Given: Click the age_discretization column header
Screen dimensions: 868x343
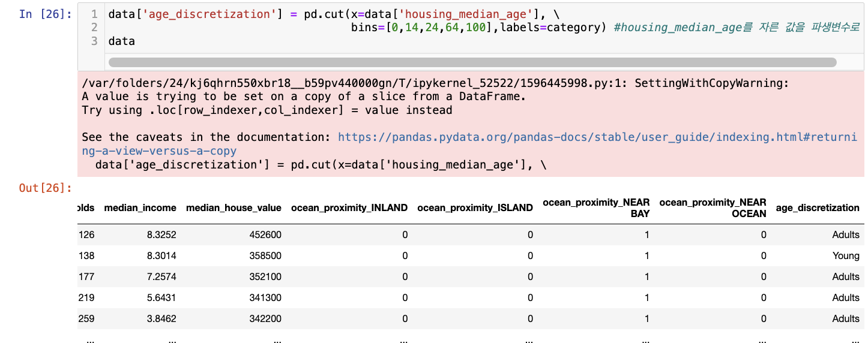Looking at the screenshot, I should [x=818, y=208].
